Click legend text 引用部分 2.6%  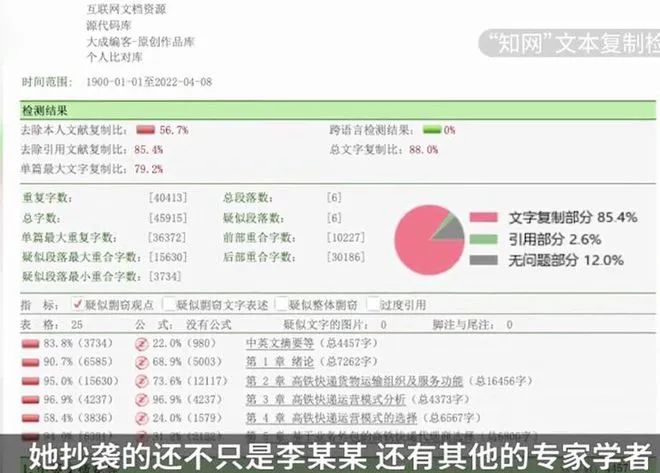click(x=555, y=239)
